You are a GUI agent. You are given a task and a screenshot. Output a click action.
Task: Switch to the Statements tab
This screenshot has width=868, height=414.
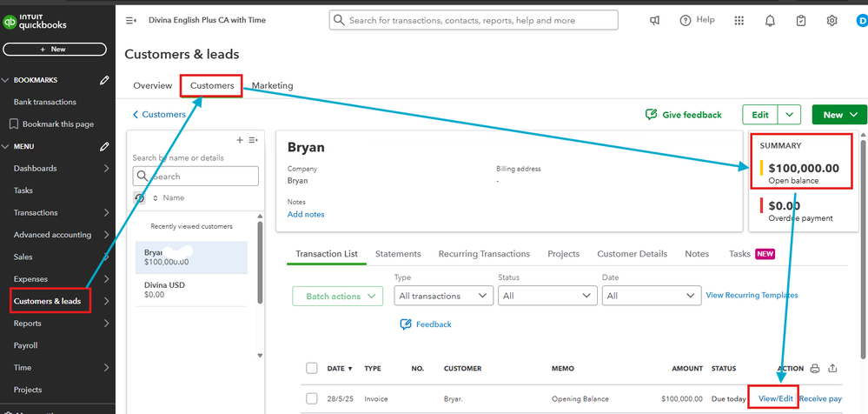(x=397, y=254)
